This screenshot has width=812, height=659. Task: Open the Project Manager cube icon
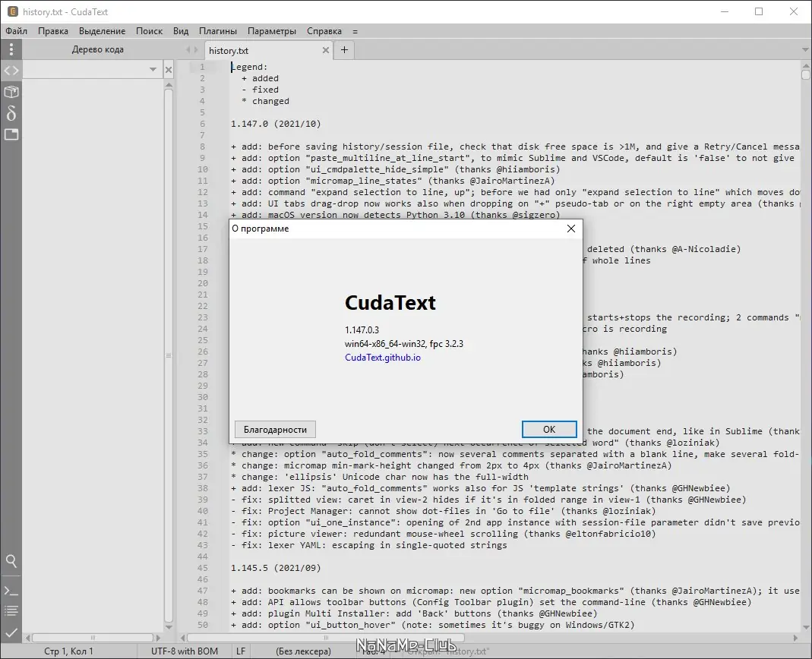[x=11, y=92]
